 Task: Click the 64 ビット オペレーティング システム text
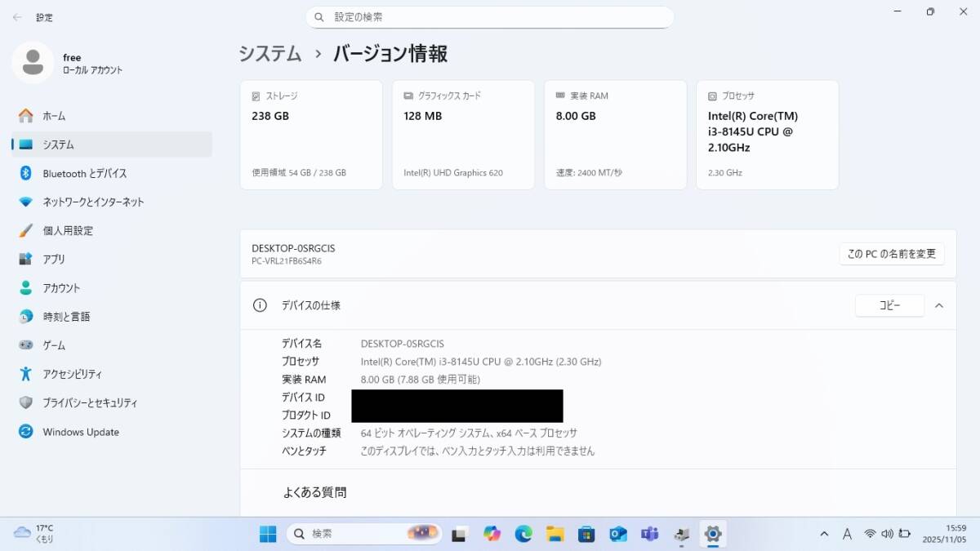[x=469, y=433]
